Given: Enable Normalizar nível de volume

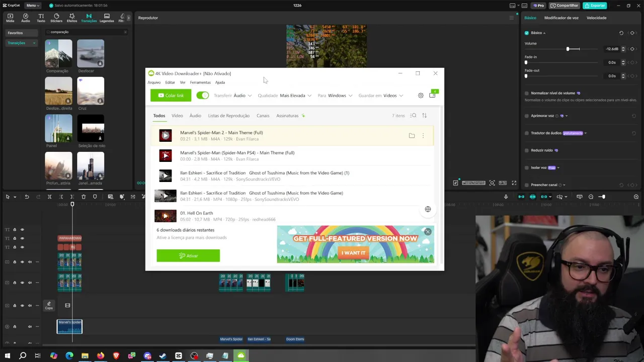Looking at the screenshot, I should [527, 93].
